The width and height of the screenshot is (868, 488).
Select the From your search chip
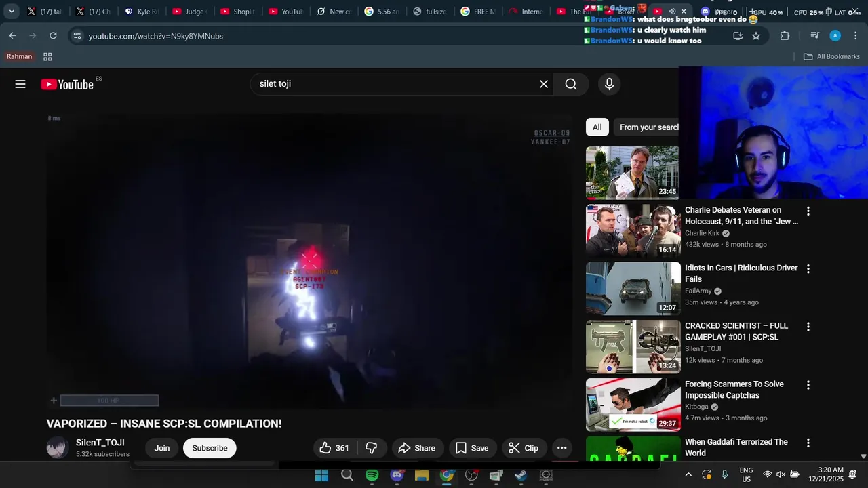[x=647, y=127]
